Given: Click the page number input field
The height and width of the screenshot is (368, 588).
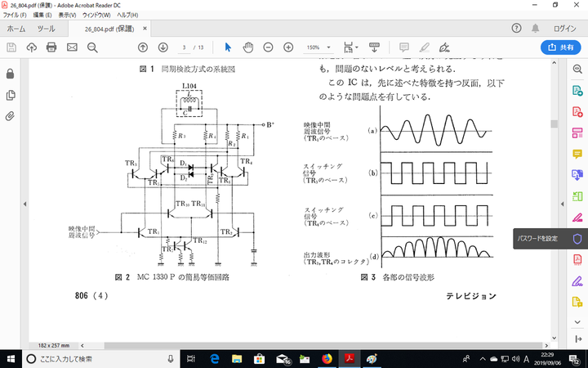Looking at the screenshot, I should 185,47.
